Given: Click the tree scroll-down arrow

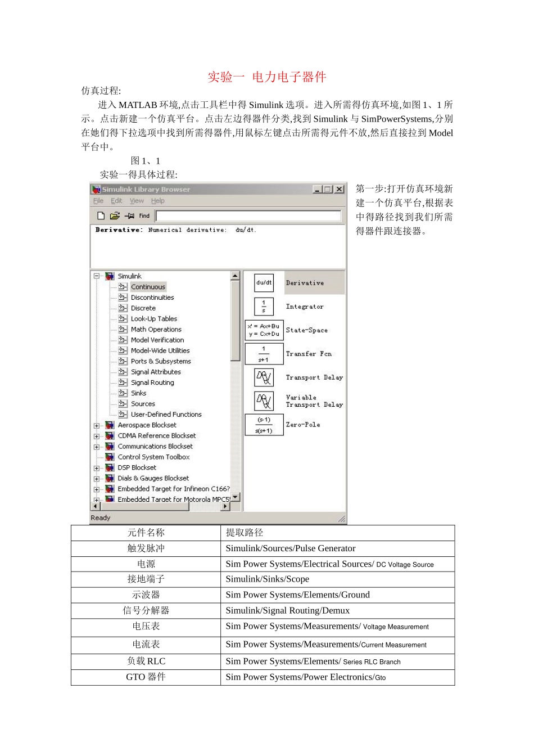Looking at the screenshot, I should (235, 497).
